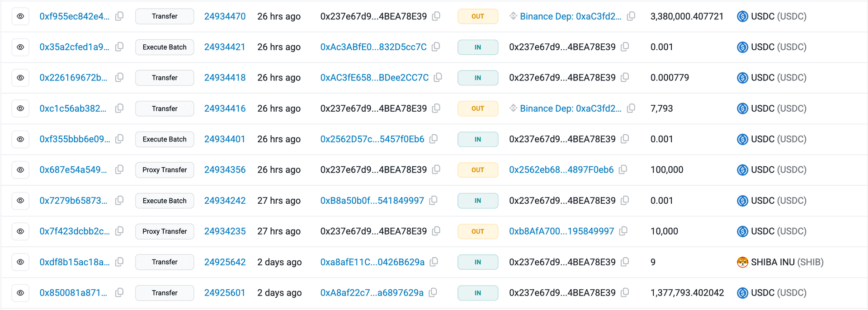Click IN badge in SHIBA INU row
Screen dimensions: 868x310
click(478, 262)
